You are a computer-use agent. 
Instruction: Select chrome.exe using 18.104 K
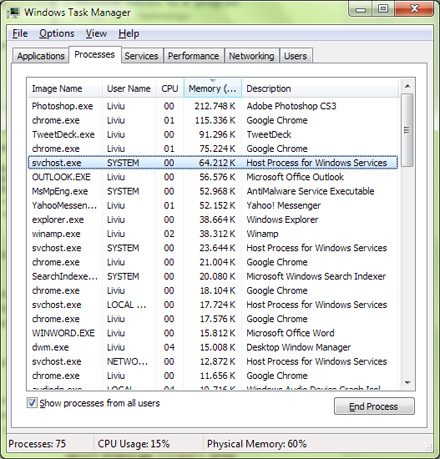pyautogui.click(x=213, y=291)
